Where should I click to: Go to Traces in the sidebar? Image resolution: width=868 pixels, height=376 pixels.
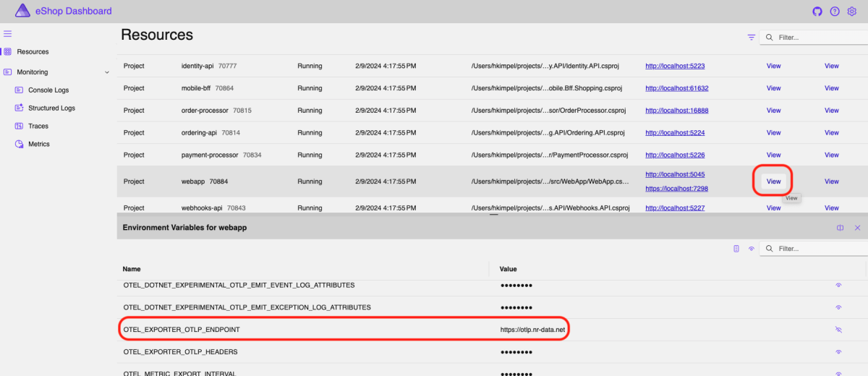[x=38, y=126]
